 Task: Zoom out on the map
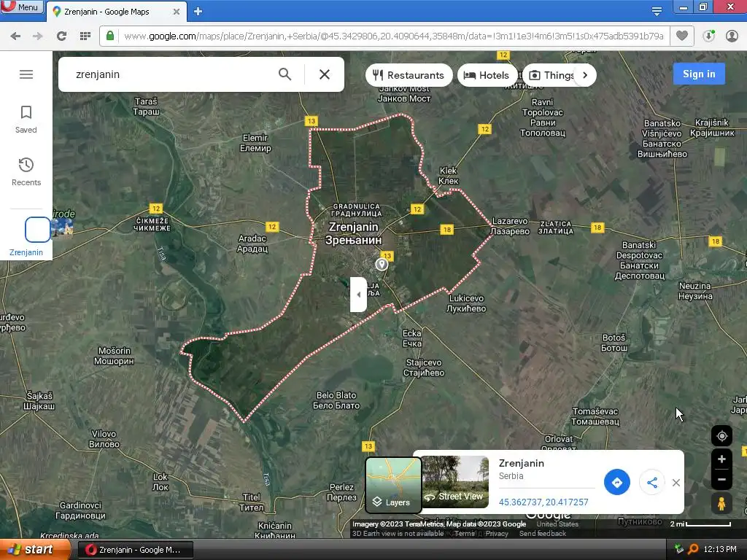721,480
